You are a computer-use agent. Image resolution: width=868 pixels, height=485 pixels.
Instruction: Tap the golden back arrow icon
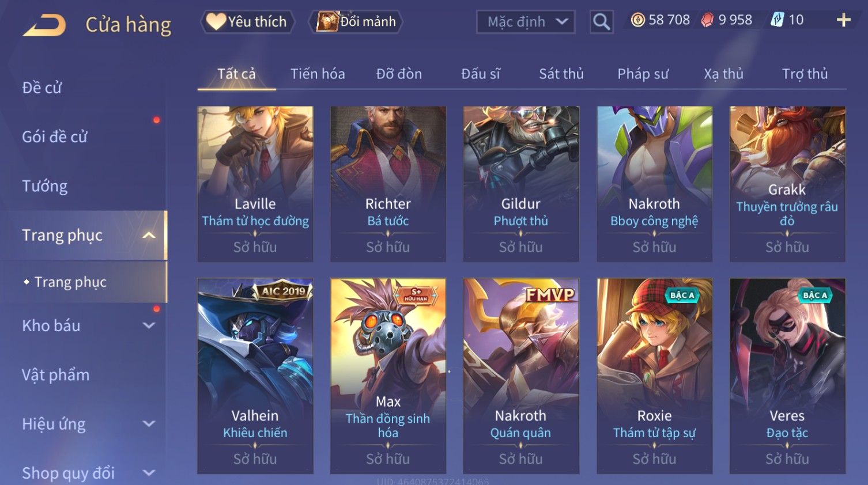tap(44, 25)
